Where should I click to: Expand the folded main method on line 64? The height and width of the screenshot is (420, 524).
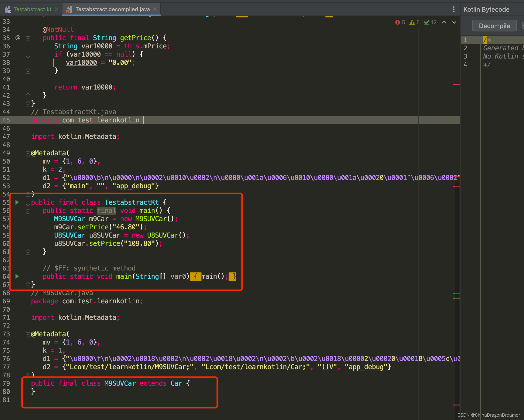pos(28,277)
